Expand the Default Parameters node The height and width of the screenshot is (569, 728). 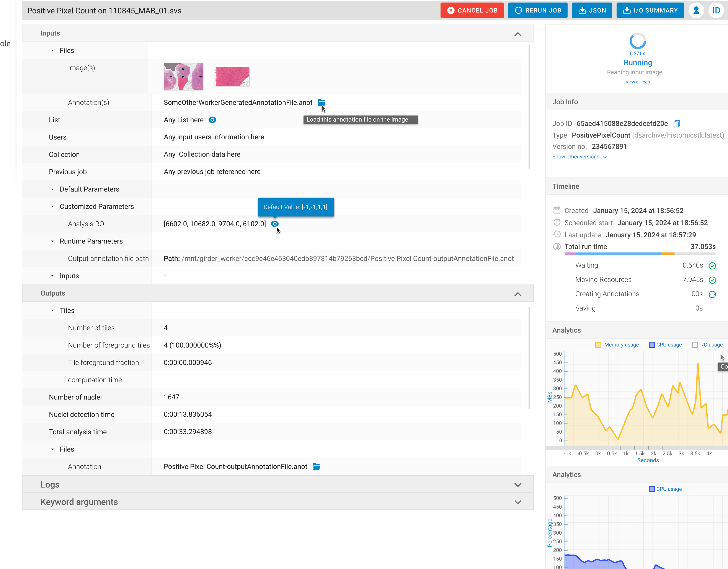52,189
